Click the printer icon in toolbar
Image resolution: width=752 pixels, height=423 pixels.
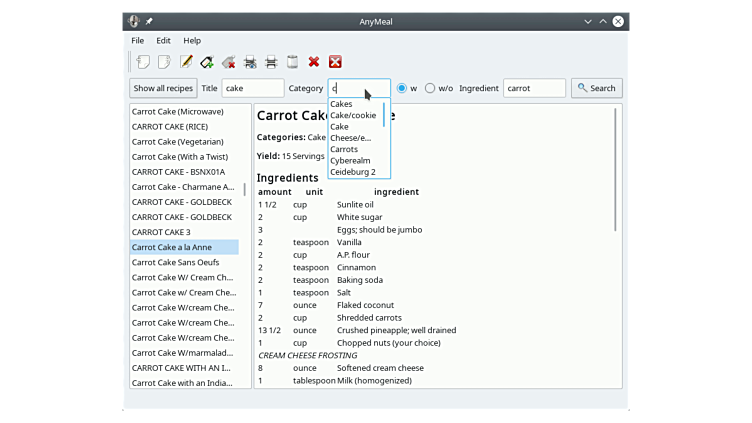[271, 62]
